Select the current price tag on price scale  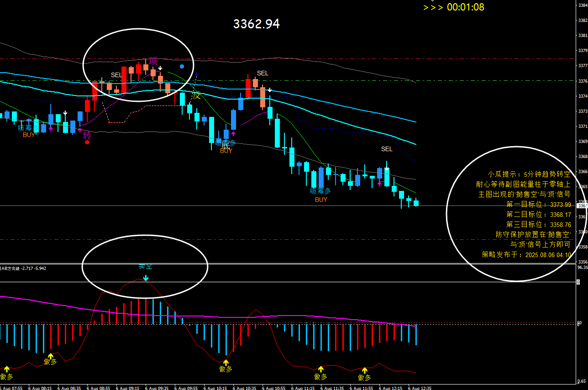[x=582, y=206]
